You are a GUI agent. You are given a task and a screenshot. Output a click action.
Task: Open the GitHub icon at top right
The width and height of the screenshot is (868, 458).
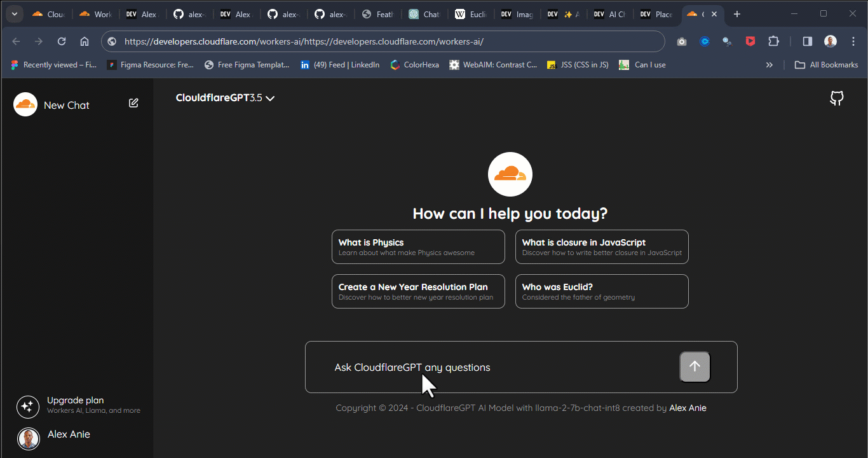click(836, 98)
